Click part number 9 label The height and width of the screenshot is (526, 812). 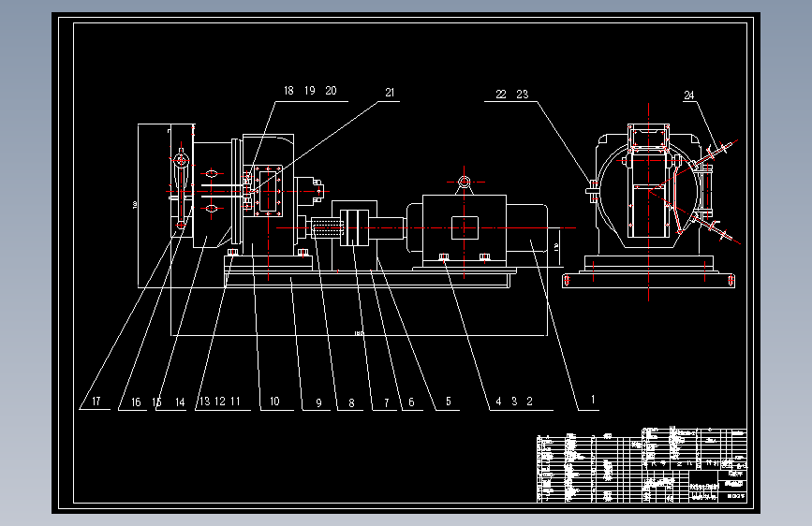tap(319, 402)
